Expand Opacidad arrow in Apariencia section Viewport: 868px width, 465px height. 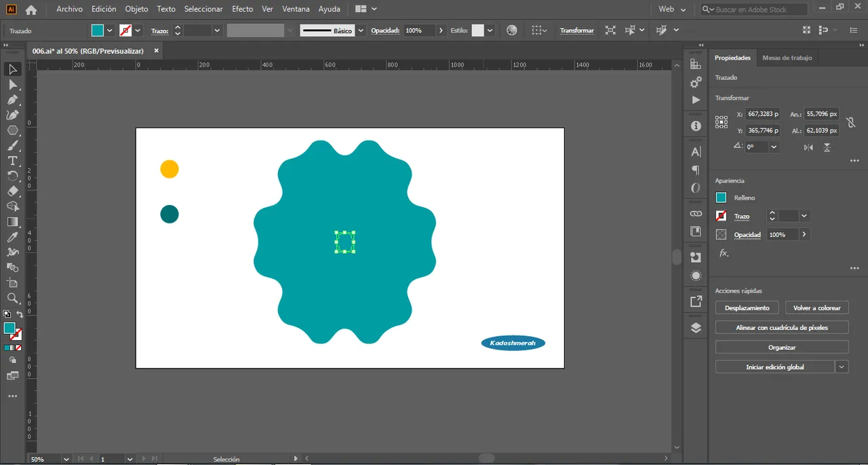point(804,234)
